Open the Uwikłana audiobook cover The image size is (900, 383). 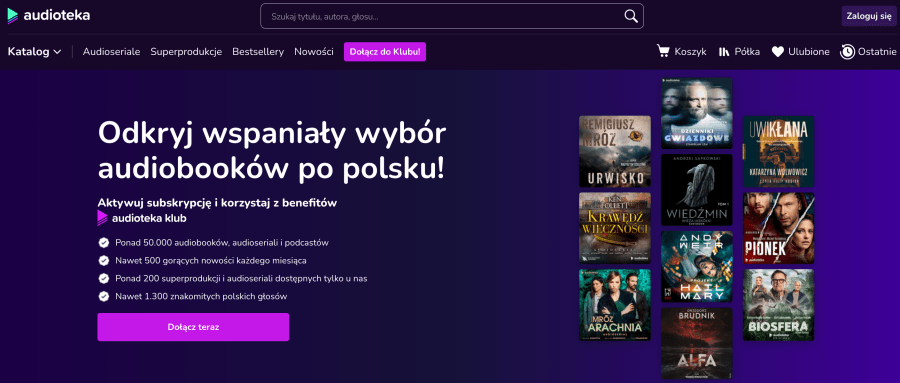pyautogui.click(x=778, y=152)
